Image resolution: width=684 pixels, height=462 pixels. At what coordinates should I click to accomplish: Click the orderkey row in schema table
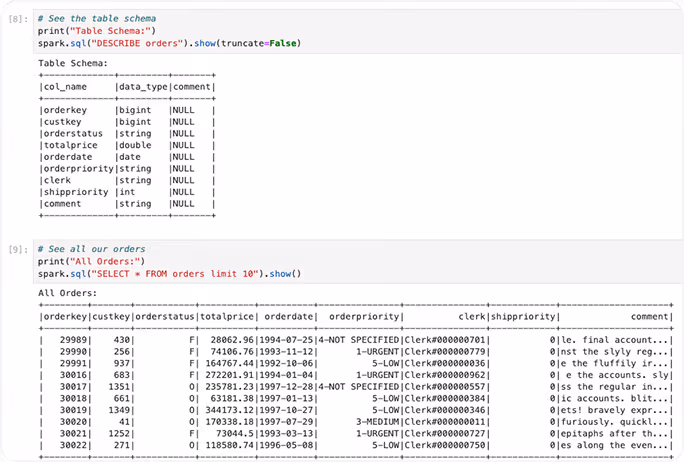pyautogui.click(x=127, y=110)
